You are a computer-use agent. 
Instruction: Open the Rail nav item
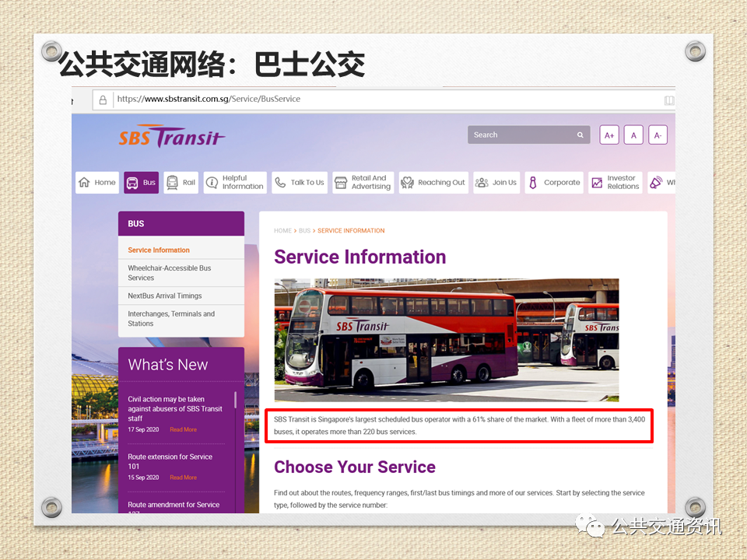pyautogui.click(x=181, y=182)
